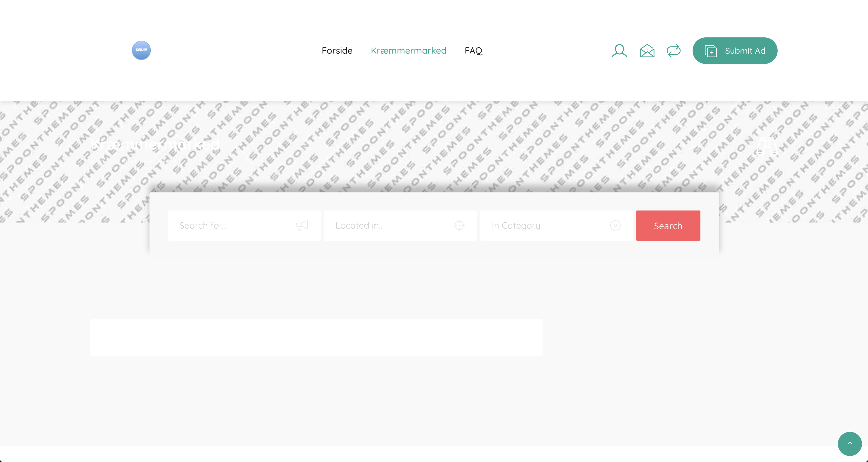868x462 pixels.
Task: Open the FAQ menu item
Action: (473, 51)
